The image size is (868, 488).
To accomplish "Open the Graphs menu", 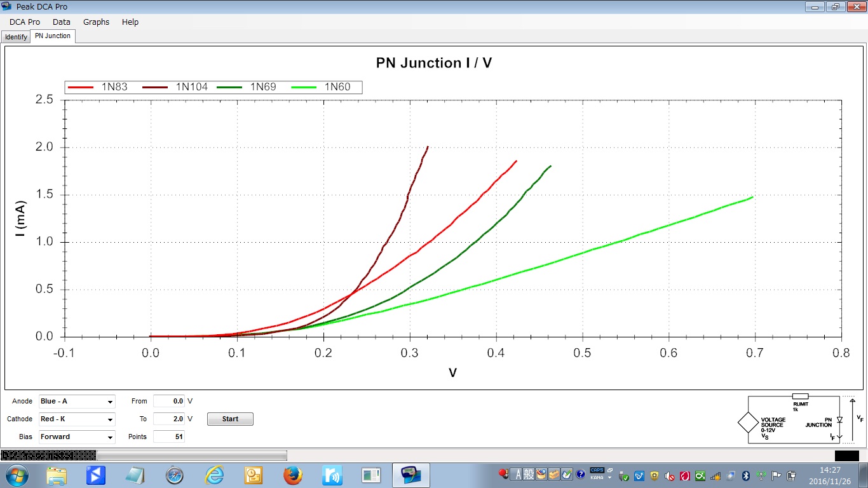I will (96, 22).
